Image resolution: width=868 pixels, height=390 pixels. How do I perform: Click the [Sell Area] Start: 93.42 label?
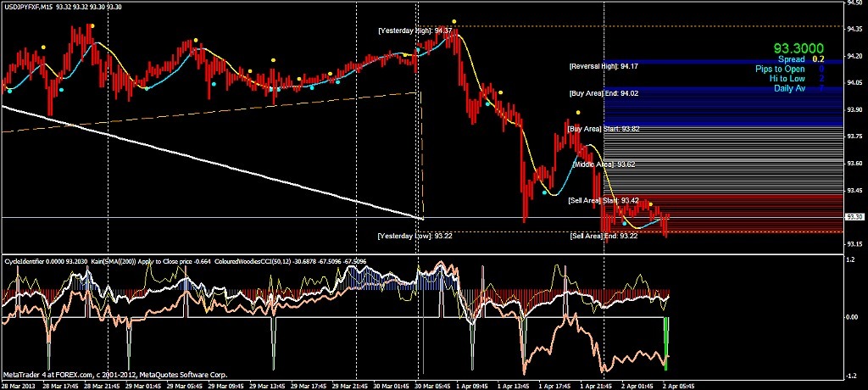click(604, 200)
